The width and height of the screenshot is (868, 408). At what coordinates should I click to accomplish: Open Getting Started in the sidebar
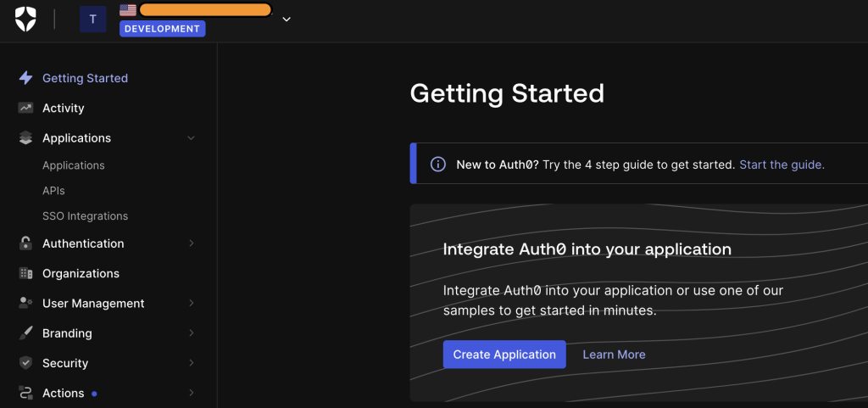[86, 78]
